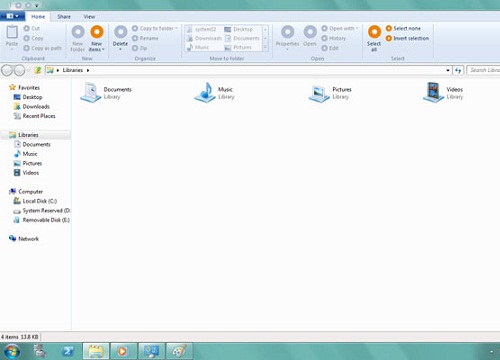Click the Refresh button beside address bar

(458, 70)
